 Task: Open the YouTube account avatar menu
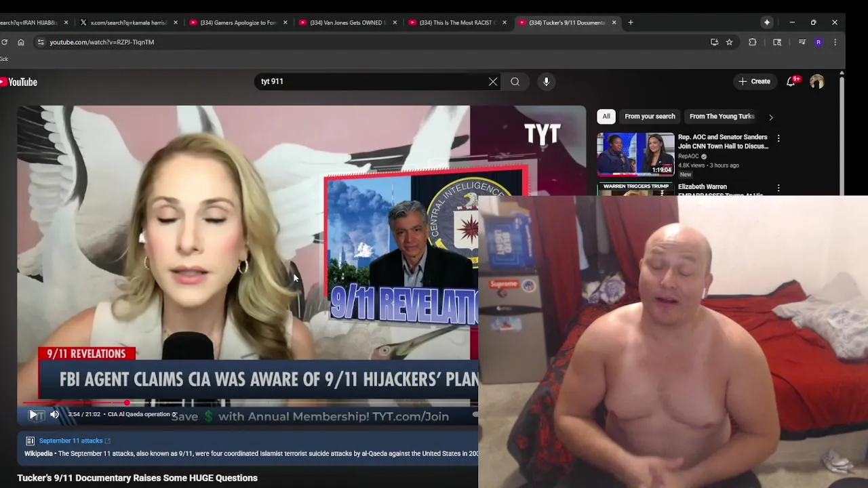[817, 81]
